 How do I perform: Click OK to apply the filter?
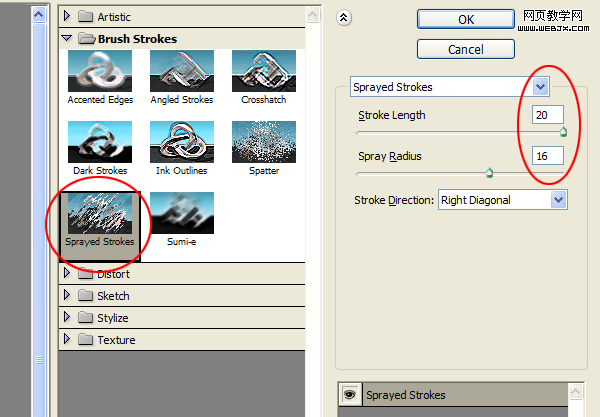[x=466, y=19]
